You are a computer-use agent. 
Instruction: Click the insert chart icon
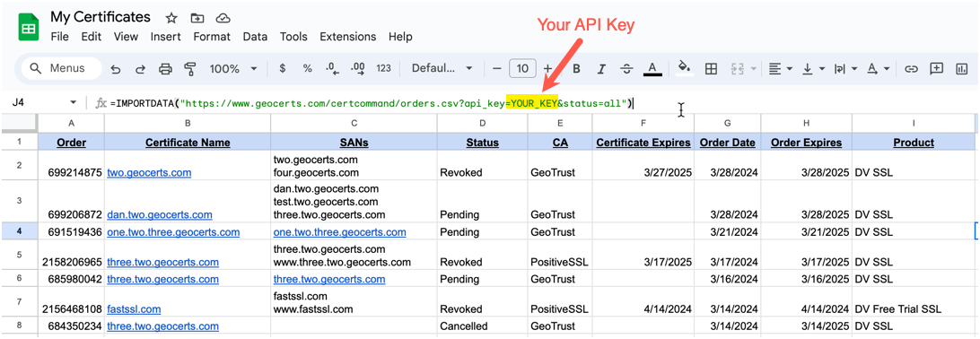coord(961,69)
